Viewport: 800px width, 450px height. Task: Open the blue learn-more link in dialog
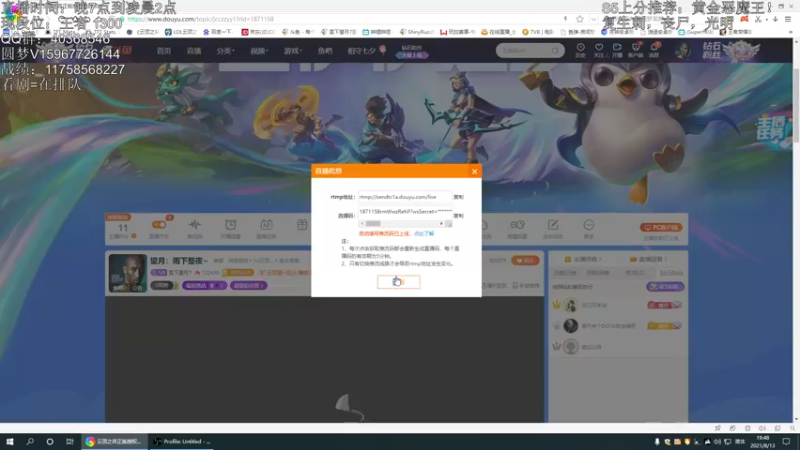423,234
